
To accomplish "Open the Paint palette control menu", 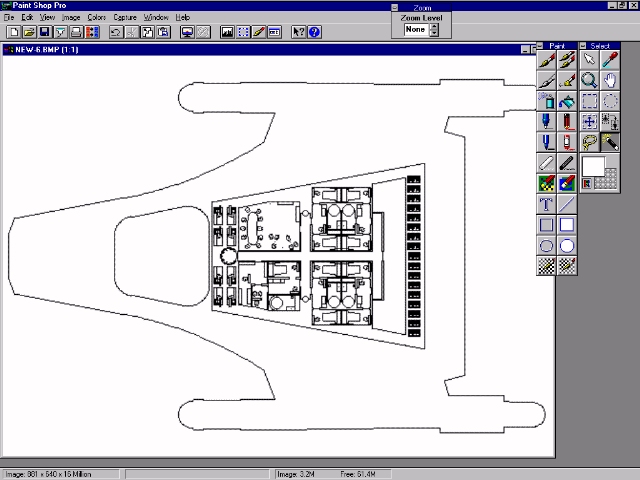I will 541,45.
